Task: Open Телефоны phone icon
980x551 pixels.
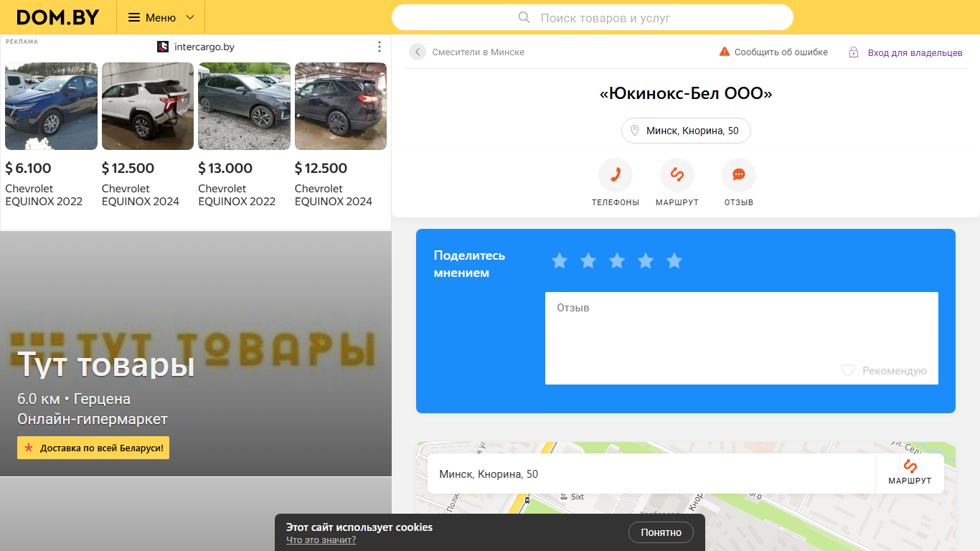Action: point(616,175)
